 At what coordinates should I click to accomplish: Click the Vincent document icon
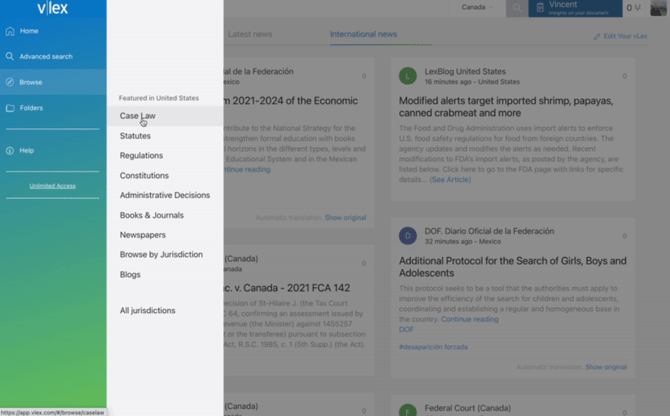click(540, 8)
